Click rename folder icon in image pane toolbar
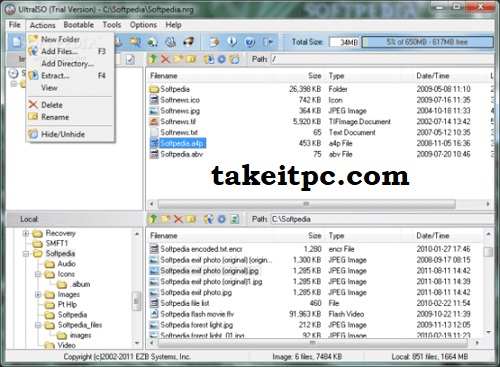 (x=191, y=59)
